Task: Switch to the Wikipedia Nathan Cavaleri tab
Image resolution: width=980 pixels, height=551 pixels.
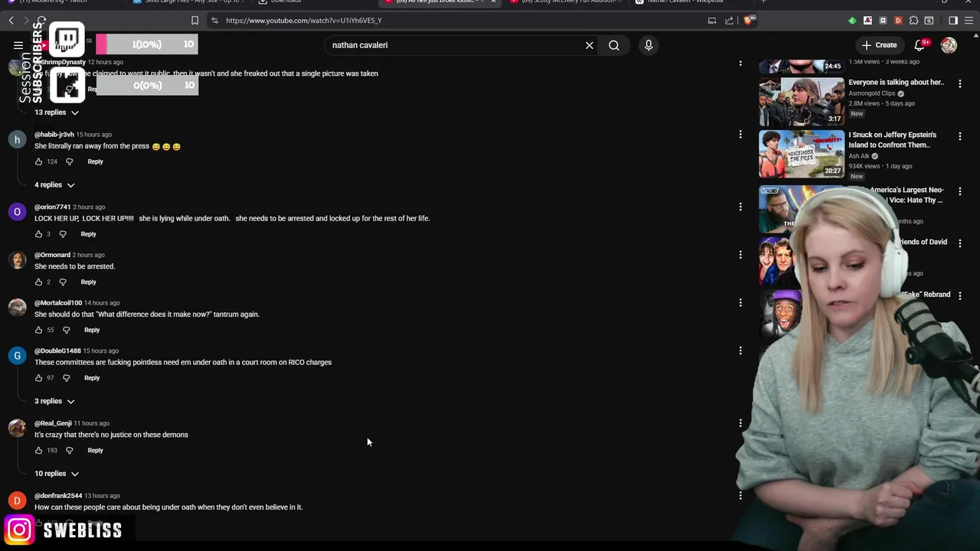Action: [689, 3]
